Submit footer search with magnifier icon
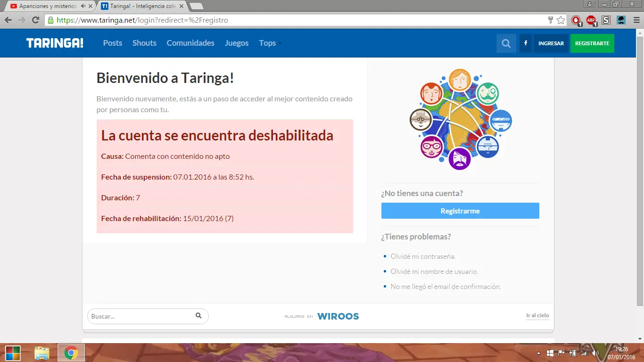 198,316
